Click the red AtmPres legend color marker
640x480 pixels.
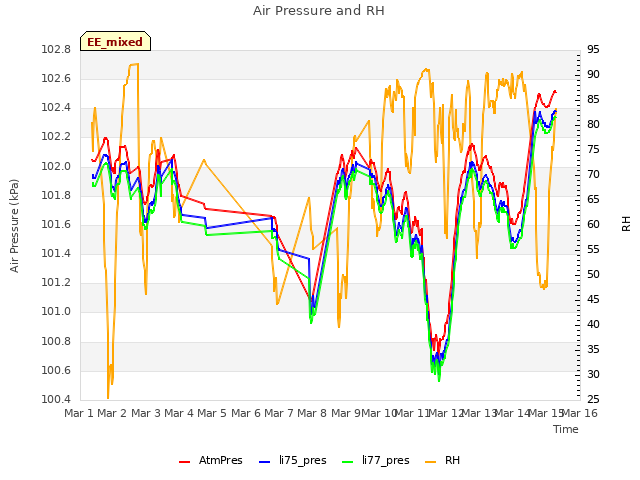tap(184, 462)
